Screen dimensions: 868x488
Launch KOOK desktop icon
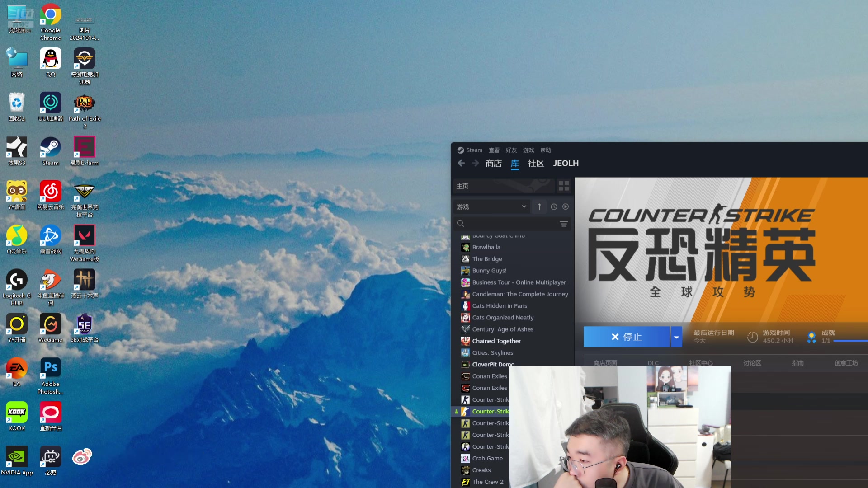(17, 417)
